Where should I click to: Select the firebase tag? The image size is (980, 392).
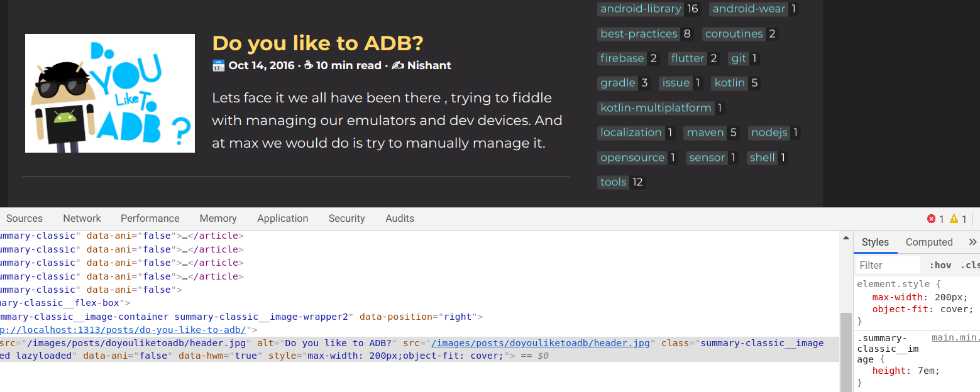point(622,58)
